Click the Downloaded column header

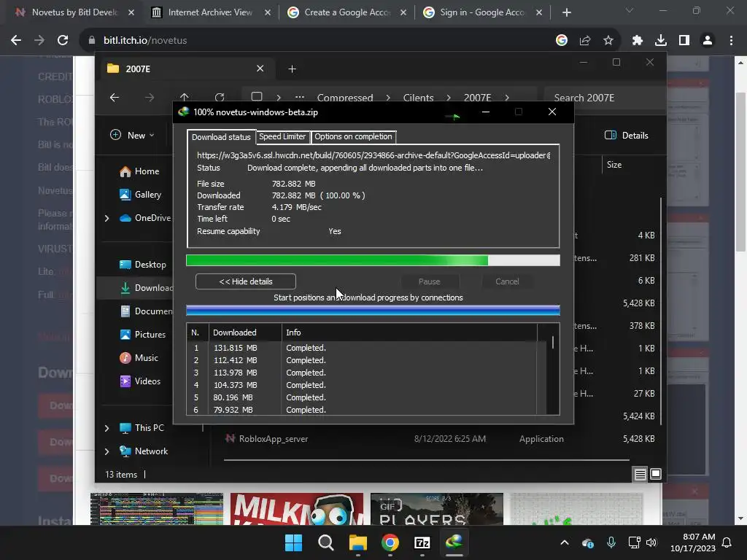point(245,332)
